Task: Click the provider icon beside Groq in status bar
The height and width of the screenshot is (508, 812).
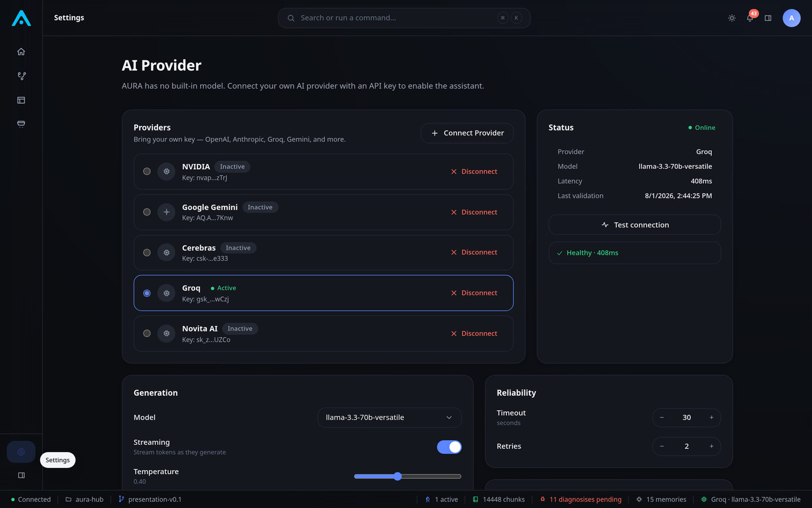Action: pyautogui.click(x=704, y=500)
